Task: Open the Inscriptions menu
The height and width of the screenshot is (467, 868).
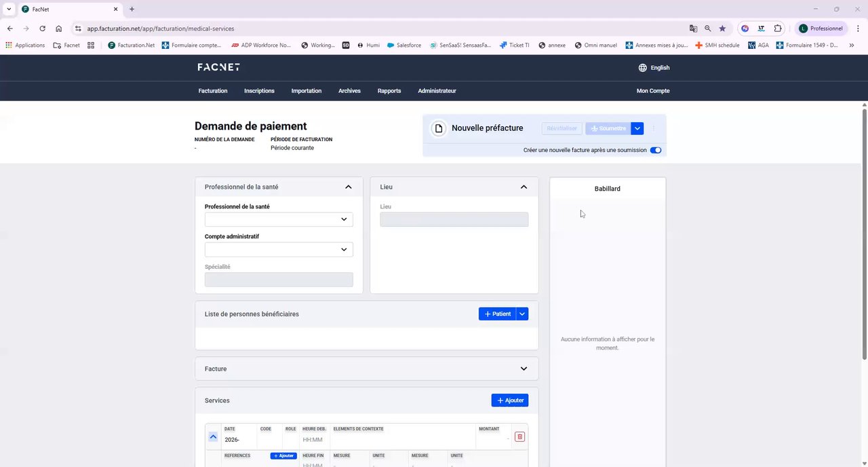Action: pos(259,90)
